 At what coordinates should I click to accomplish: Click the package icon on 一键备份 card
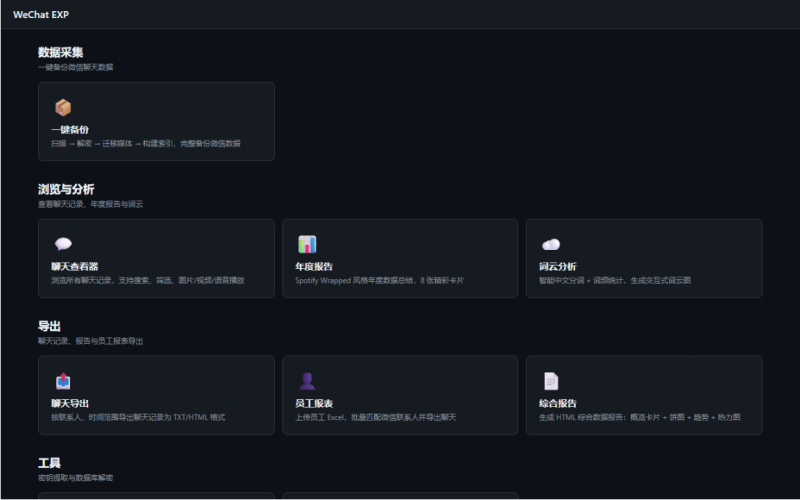[63, 107]
